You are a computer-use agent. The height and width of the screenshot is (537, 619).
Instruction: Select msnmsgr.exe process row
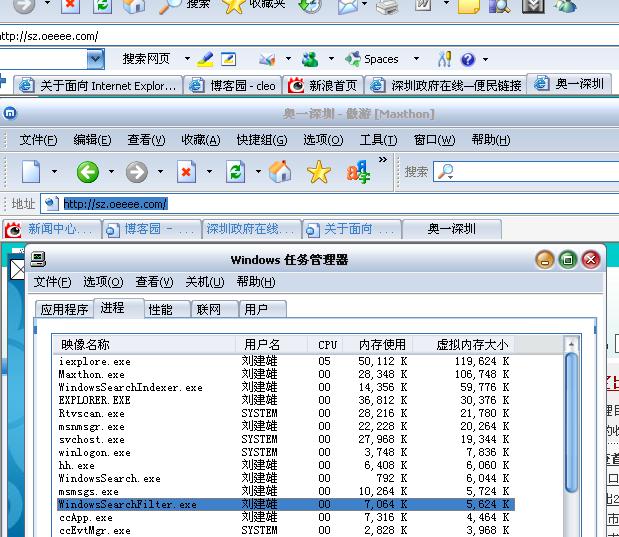click(x=284, y=426)
